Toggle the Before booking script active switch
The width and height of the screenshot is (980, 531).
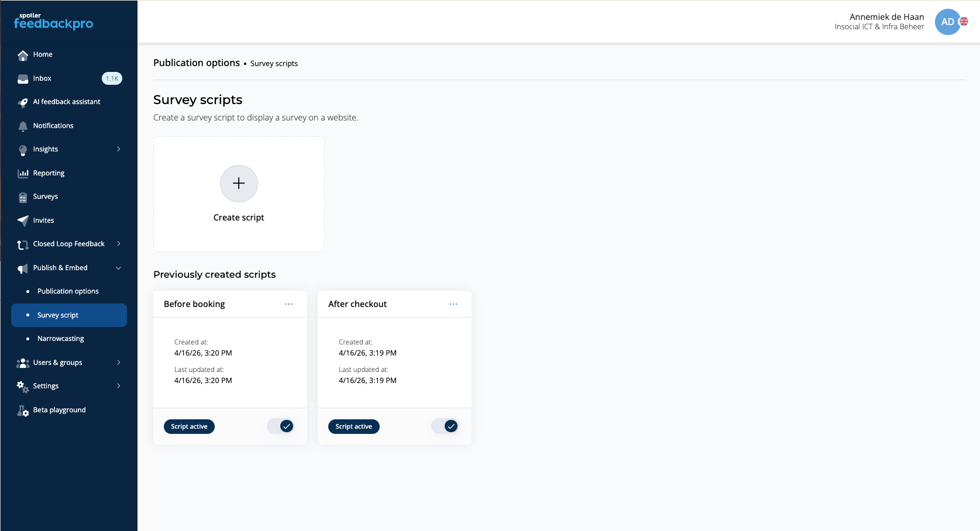[280, 426]
